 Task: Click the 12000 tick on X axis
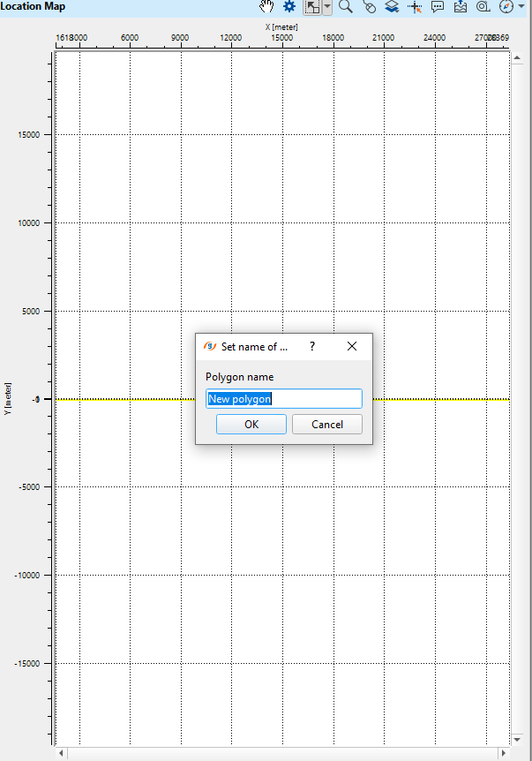[x=231, y=37]
